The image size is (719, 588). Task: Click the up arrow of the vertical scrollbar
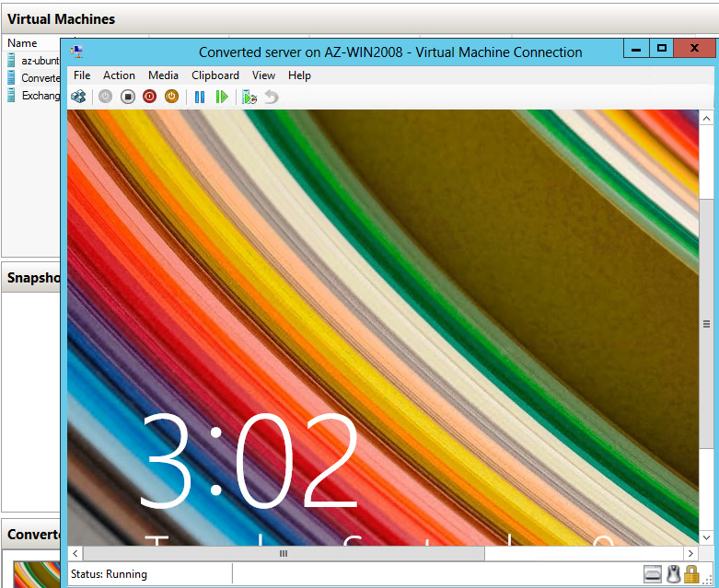706,119
